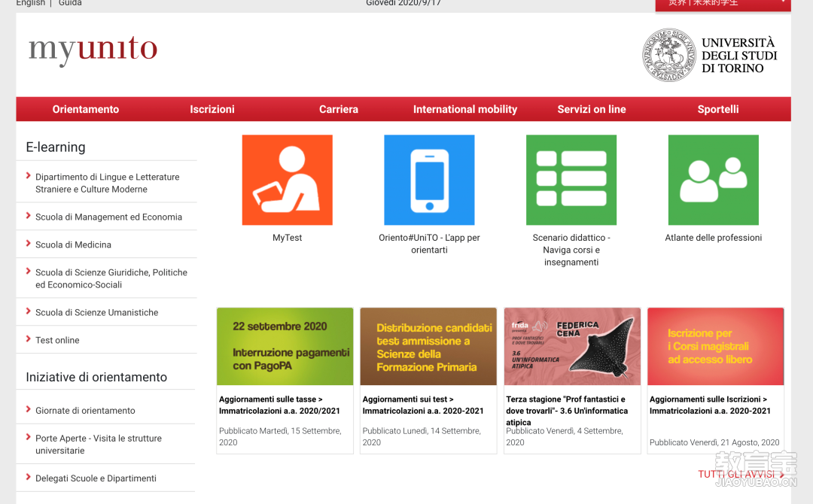This screenshot has height=504, width=813.
Task: Read the Aggiornamenti sui test headline
Action: (423, 405)
